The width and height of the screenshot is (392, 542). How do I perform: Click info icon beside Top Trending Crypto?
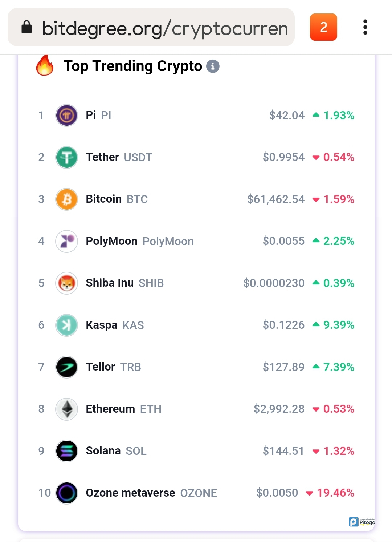coord(213,66)
